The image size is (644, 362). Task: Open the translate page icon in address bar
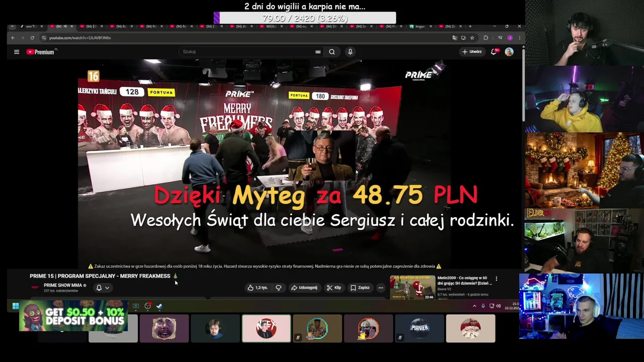(455, 38)
